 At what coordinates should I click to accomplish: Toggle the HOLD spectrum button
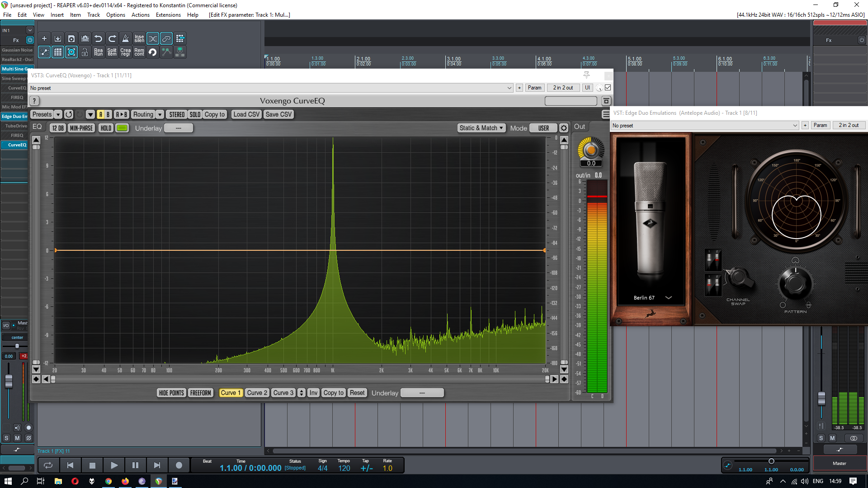106,128
